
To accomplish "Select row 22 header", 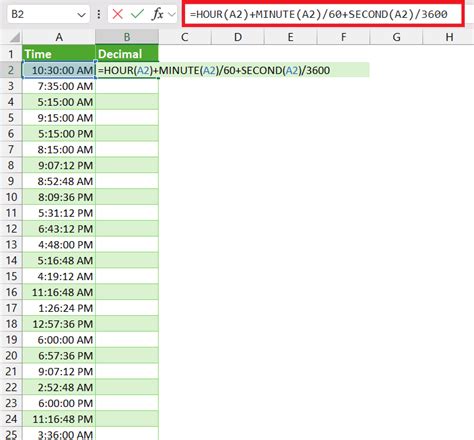I will [11, 387].
